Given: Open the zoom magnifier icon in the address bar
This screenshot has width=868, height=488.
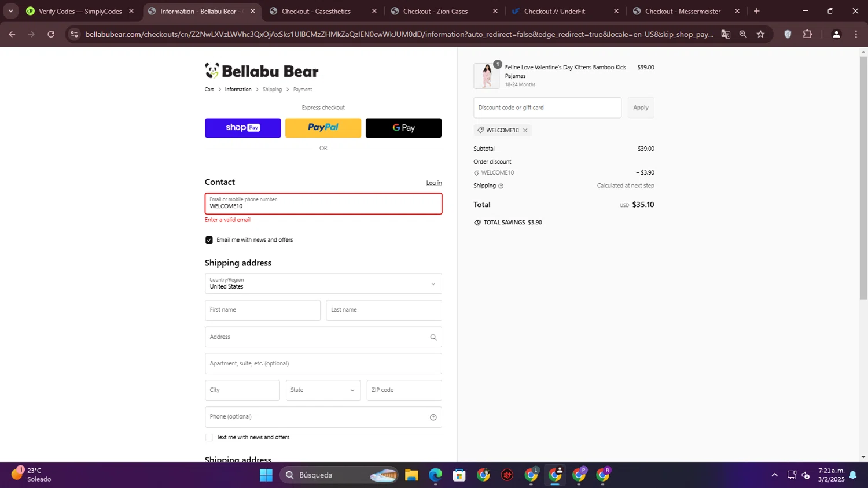Looking at the screenshot, I should 743,34.
